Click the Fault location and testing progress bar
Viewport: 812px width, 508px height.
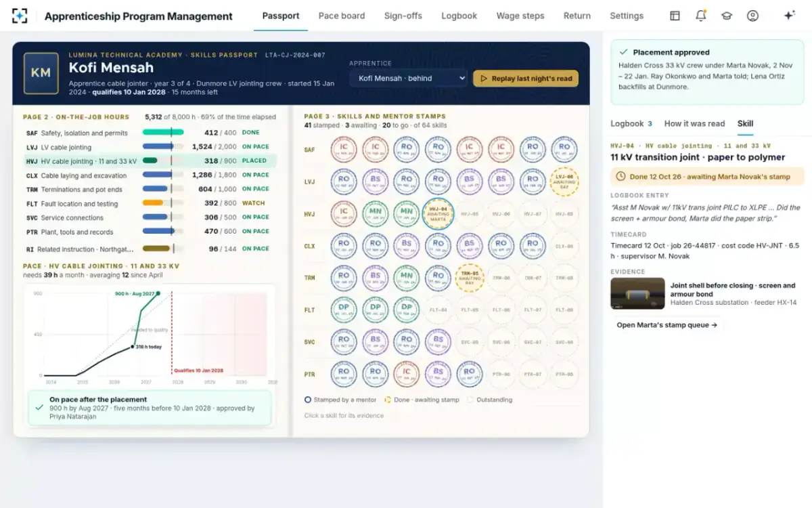pyautogui.click(x=163, y=203)
